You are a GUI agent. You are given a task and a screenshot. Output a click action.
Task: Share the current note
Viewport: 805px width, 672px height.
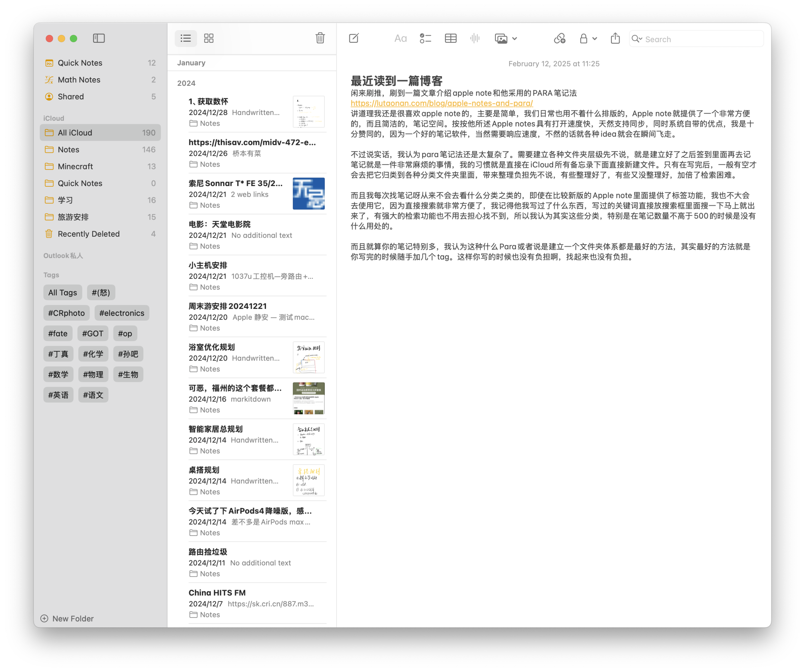pyautogui.click(x=615, y=38)
